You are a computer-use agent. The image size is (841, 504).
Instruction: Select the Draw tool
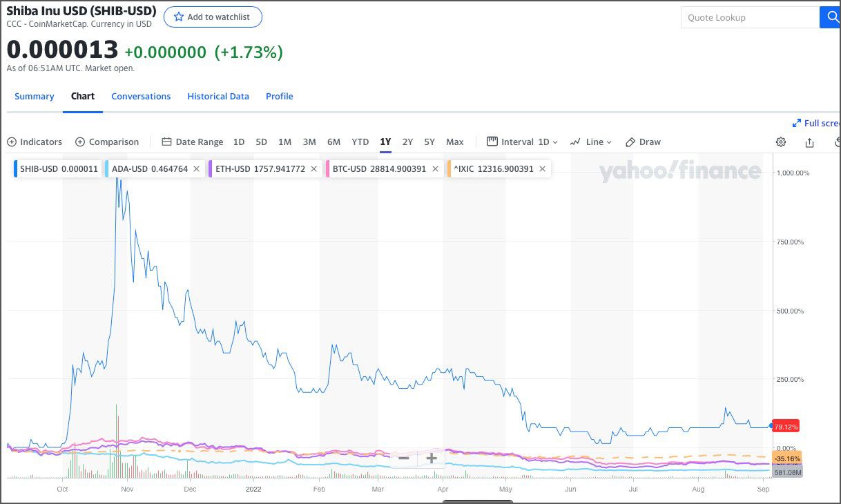click(643, 142)
